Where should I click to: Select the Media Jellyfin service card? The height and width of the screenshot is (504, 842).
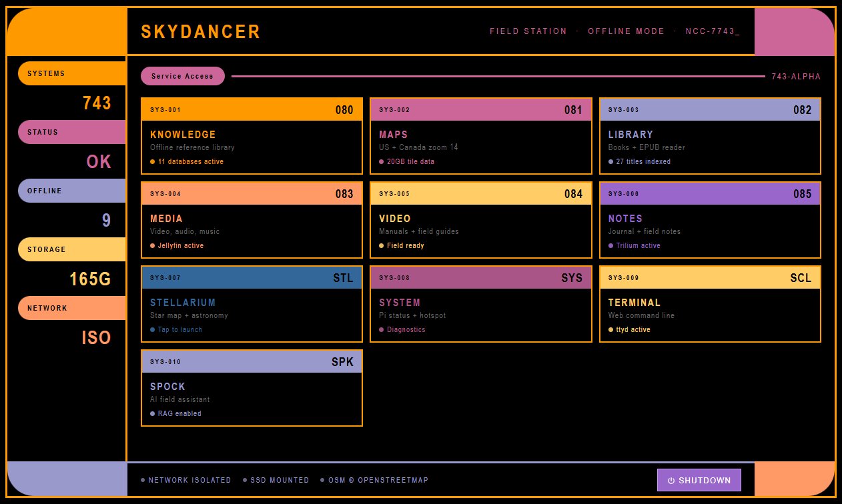pyautogui.click(x=252, y=220)
